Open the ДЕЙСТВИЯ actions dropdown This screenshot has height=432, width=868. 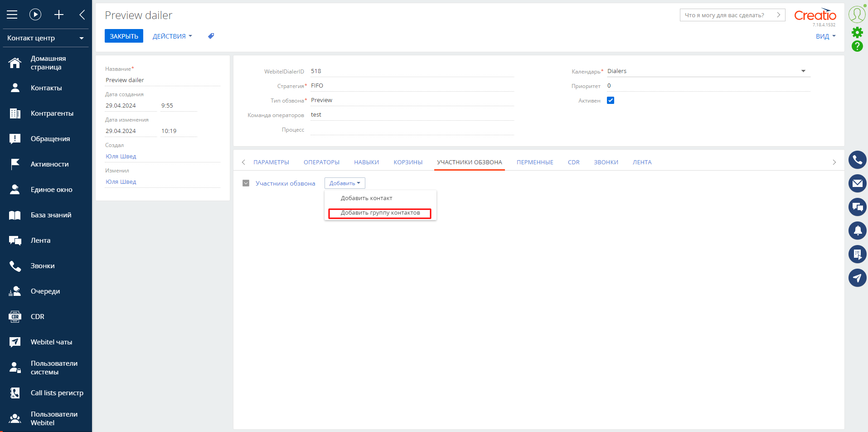[x=172, y=36]
